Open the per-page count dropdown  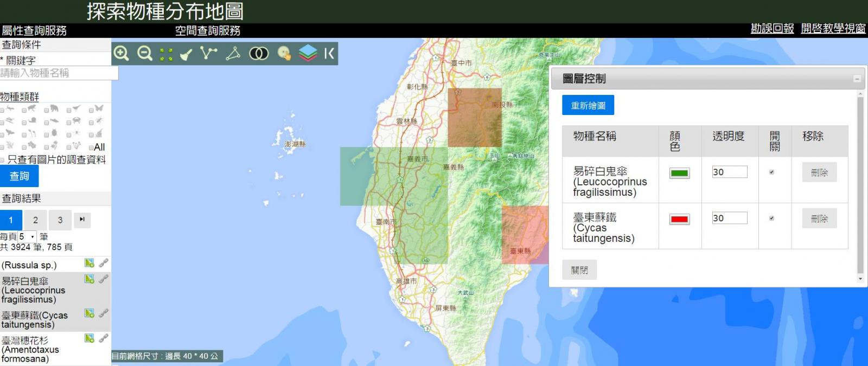pos(27,237)
